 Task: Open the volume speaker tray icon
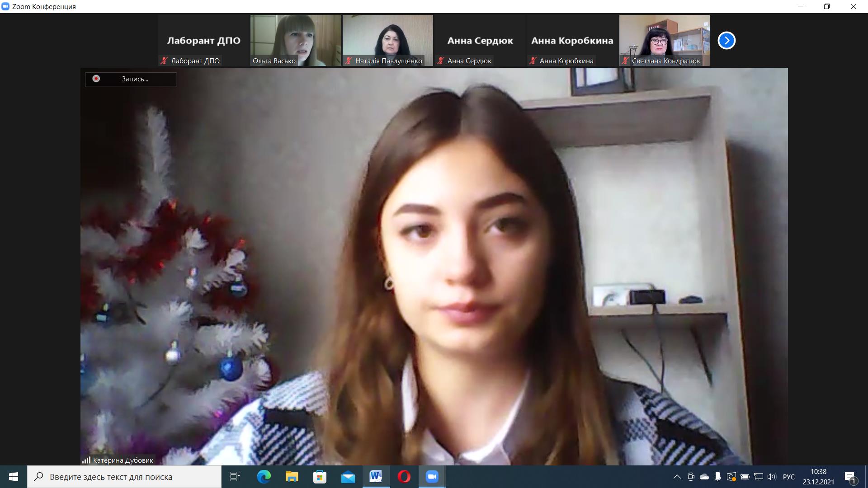click(x=772, y=477)
